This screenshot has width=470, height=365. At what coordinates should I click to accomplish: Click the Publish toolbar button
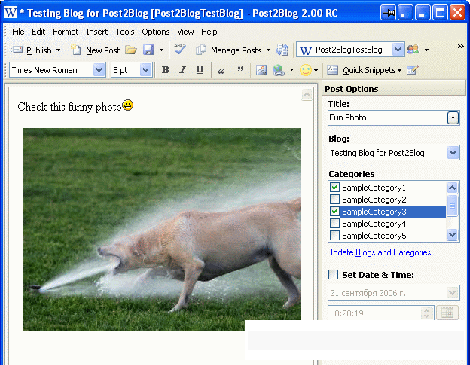pos(32,50)
